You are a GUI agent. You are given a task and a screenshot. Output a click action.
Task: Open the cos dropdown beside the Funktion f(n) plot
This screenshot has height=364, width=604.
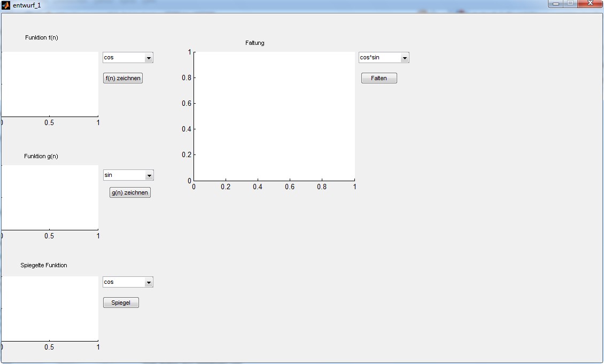[149, 58]
